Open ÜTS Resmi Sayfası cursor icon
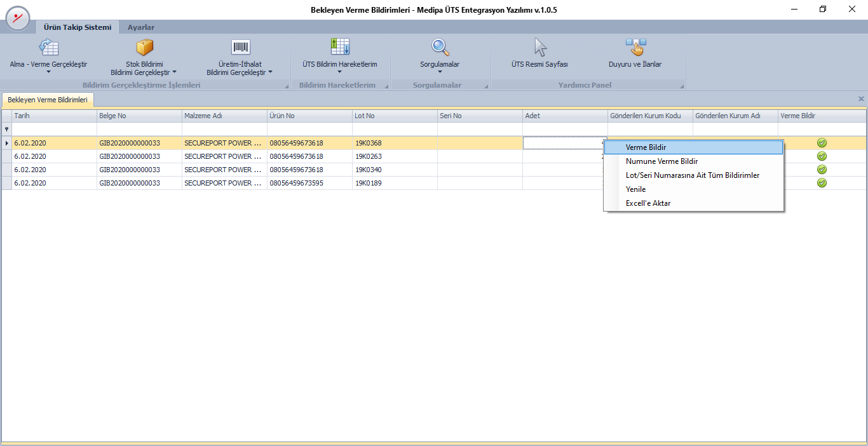Viewport: 868px width, 446px height. (539, 48)
